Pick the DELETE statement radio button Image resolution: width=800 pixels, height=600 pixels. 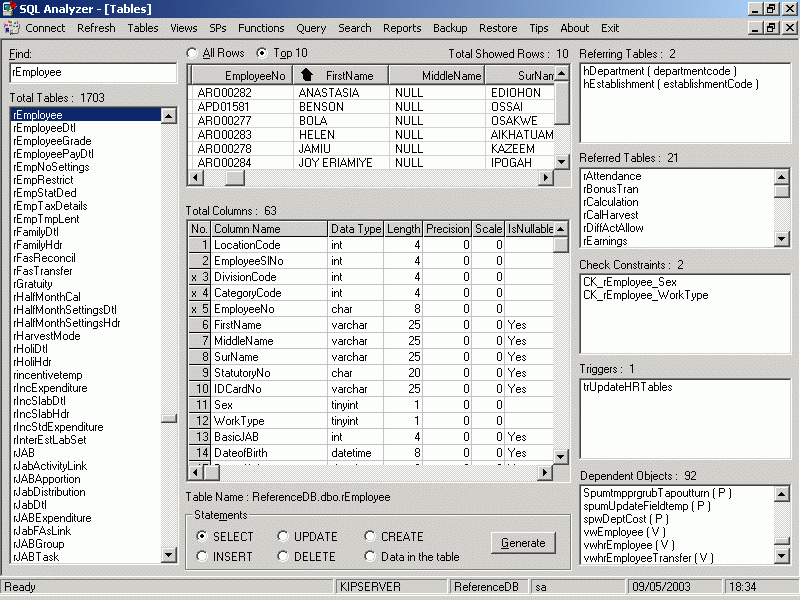click(x=284, y=557)
